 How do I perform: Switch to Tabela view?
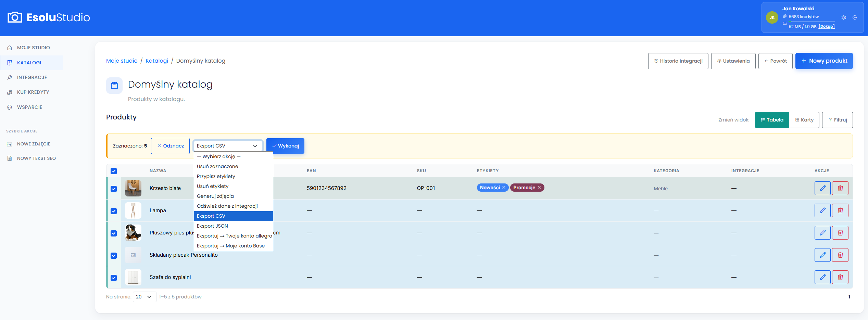tap(772, 120)
